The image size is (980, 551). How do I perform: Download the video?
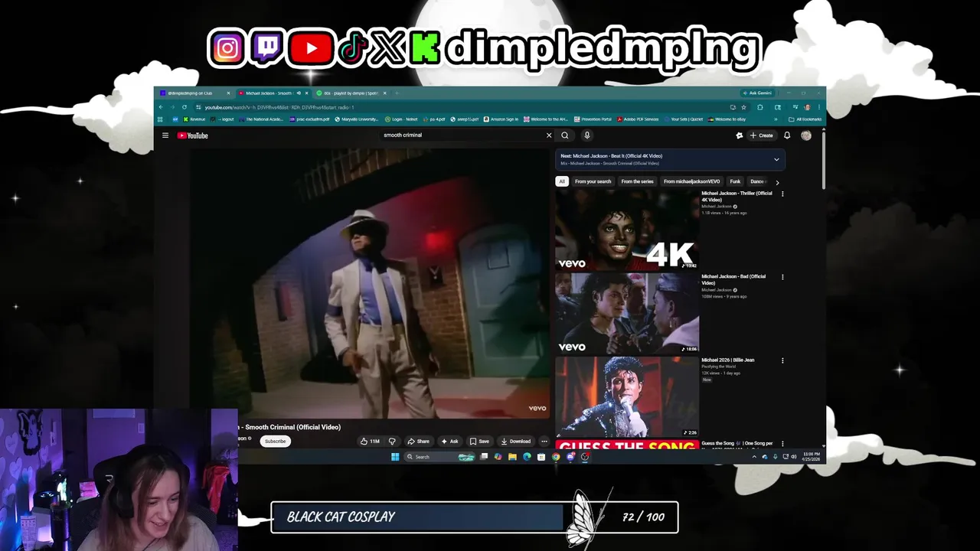click(x=515, y=441)
